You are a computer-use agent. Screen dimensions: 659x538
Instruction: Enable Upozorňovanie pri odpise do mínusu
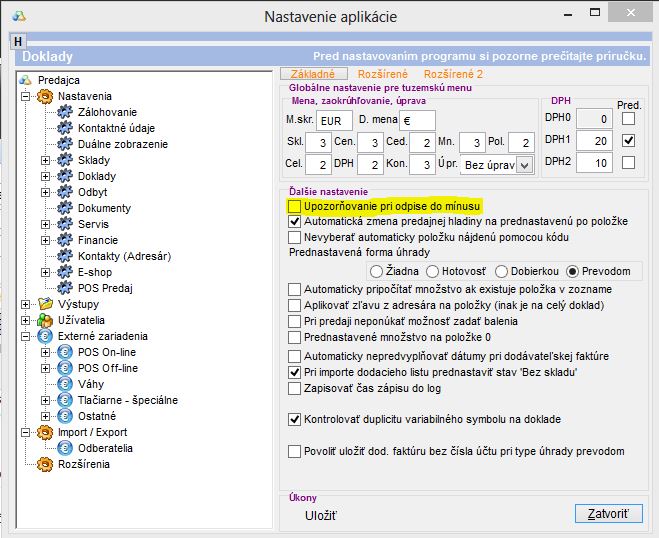[x=294, y=205]
